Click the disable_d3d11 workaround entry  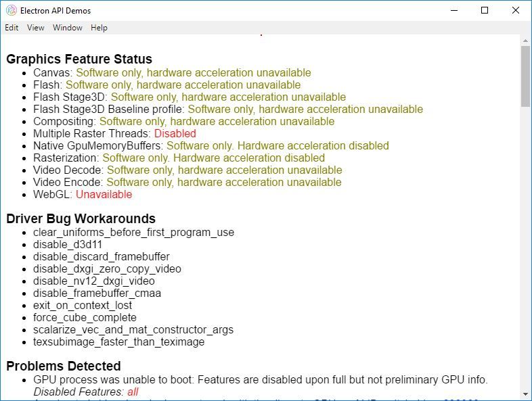(x=68, y=245)
